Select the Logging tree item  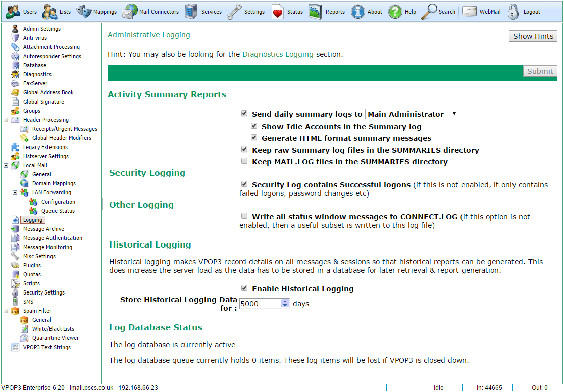tap(33, 220)
